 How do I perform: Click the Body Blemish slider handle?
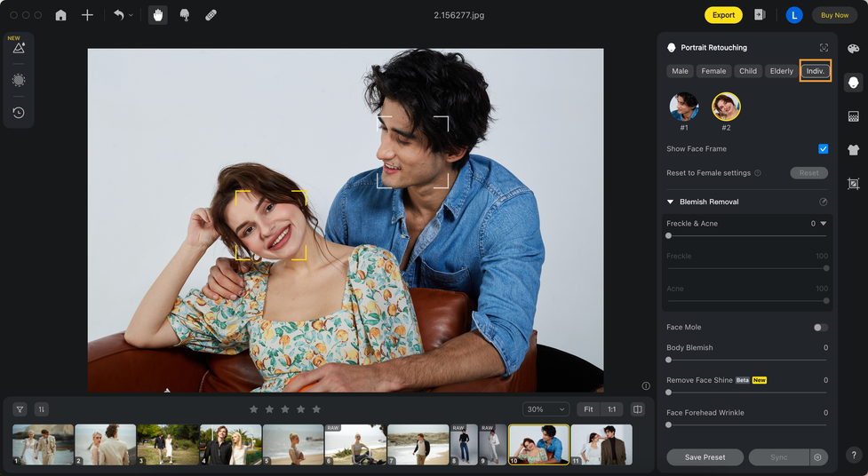point(668,360)
